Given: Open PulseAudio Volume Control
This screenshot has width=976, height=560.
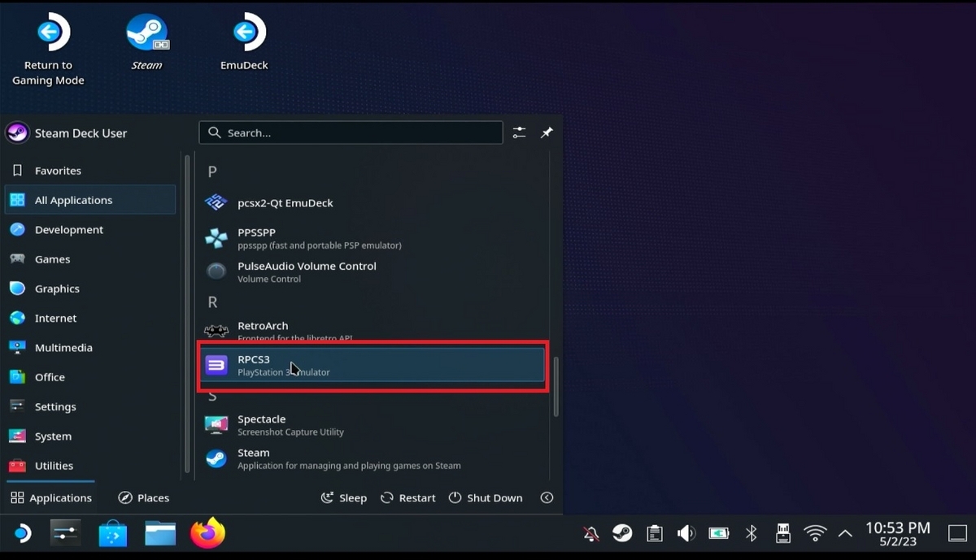Looking at the screenshot, I should click(x=373, y=271).
